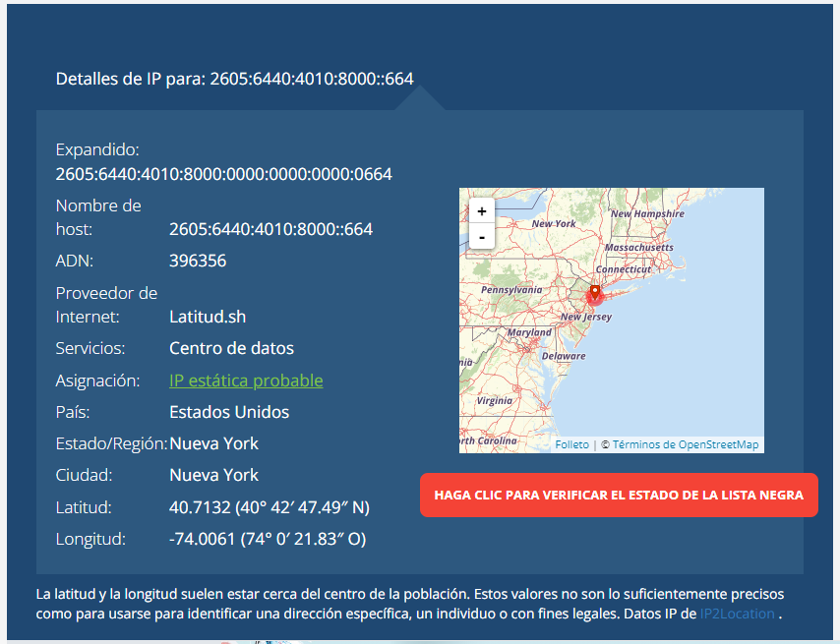The image size is (840, 644).
Task: Click the Latitud.sh provider name
Action: click(208, 317)
